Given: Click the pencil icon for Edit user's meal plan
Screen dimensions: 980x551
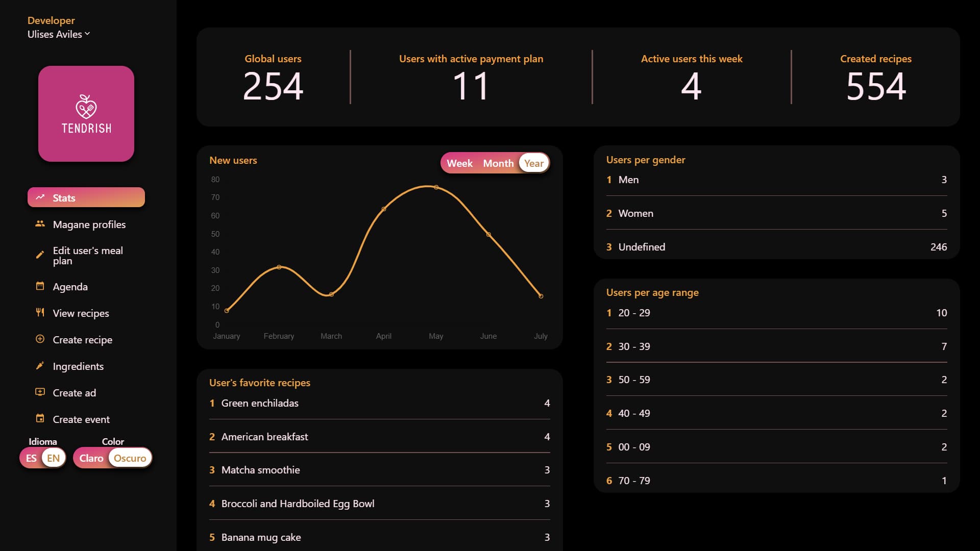Looking at the screenshot, I should point(40,255).
